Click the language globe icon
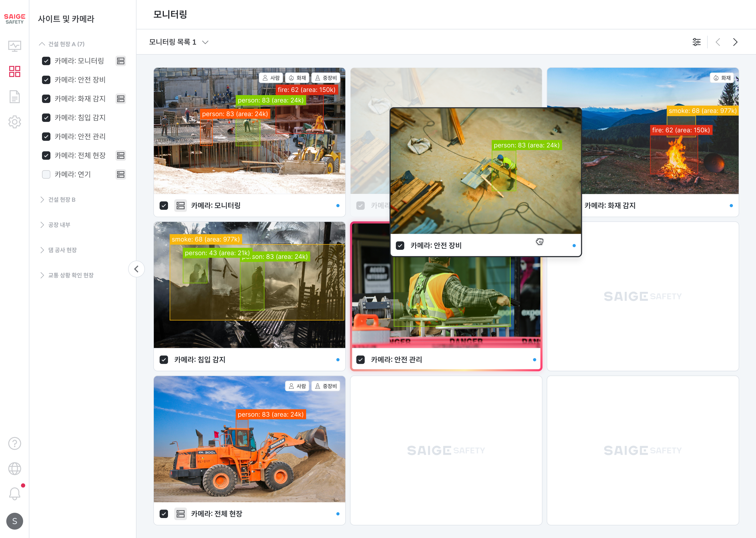 [14, 468]
